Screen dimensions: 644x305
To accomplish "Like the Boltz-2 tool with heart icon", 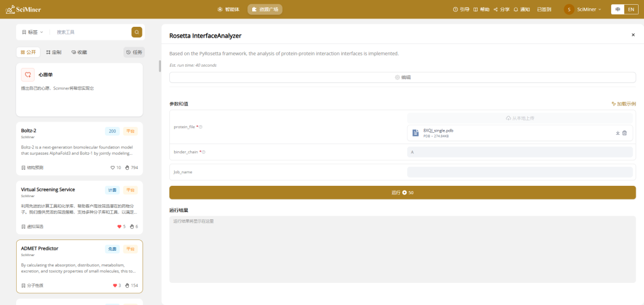I will point(112,168).
